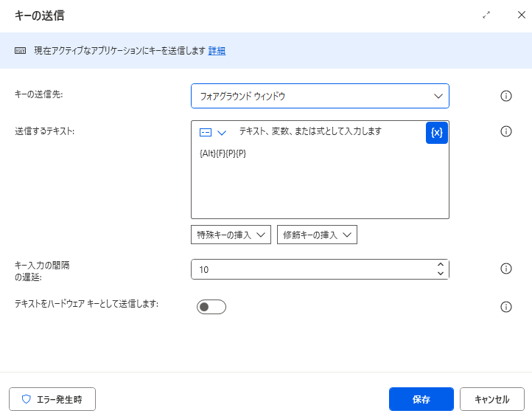Open the 詳細 link

(x=217, y=51)
